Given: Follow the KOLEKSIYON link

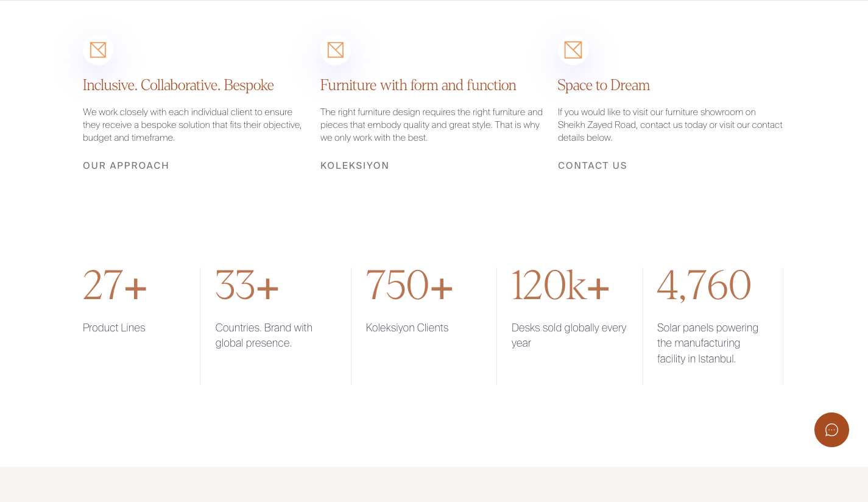Looking at the screenshot, I should point(355,166).
